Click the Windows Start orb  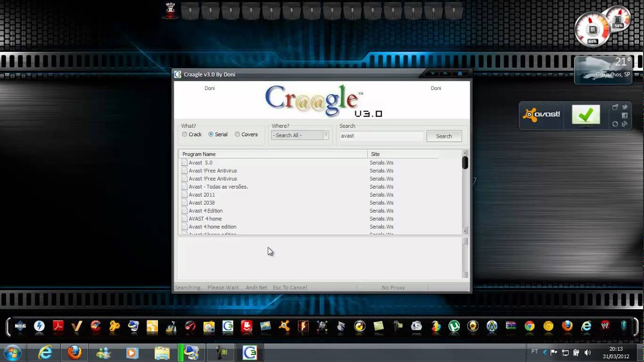tap(12, 353)
